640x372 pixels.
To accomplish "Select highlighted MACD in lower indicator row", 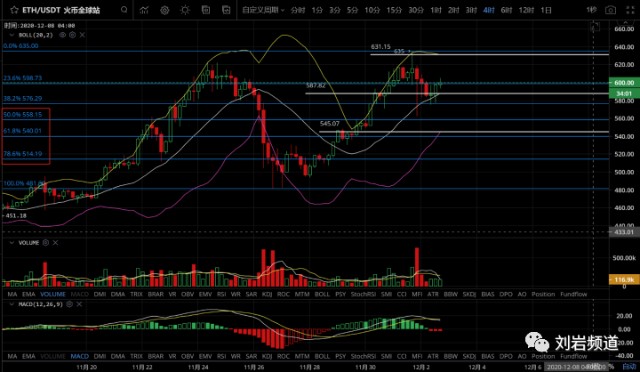I will pos(80,356).
